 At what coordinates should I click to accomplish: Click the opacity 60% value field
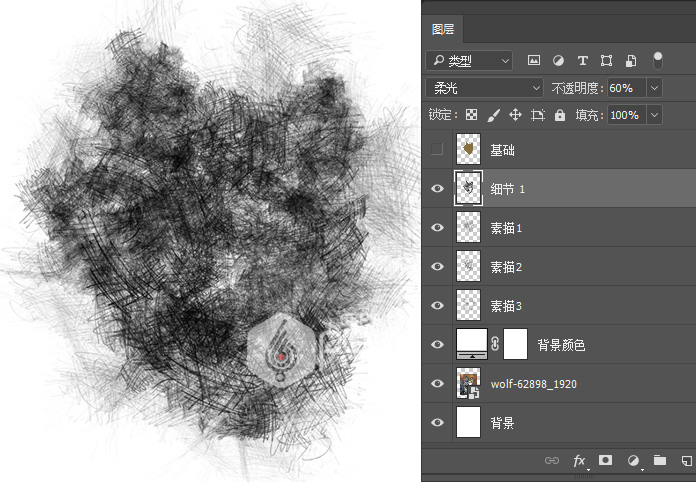[627, 88]
